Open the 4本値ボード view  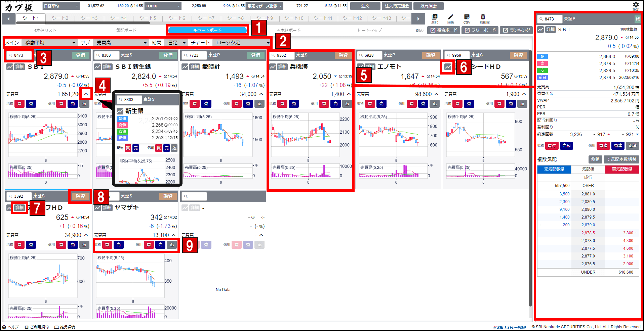[289, 30]
